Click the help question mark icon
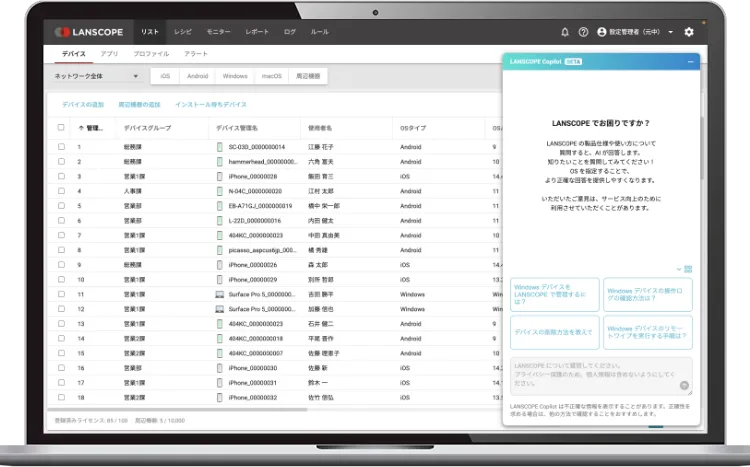This screenshot has width=750, height=467. click(582, 32)
